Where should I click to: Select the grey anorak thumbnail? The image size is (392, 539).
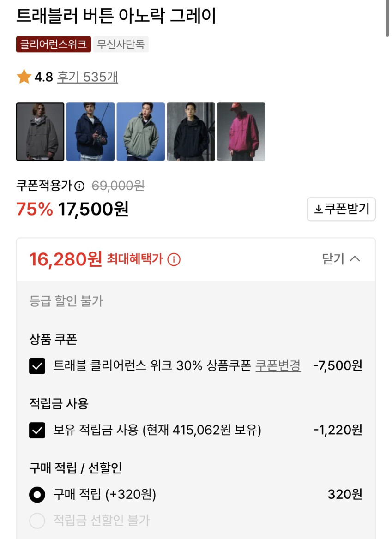(40, 132)
